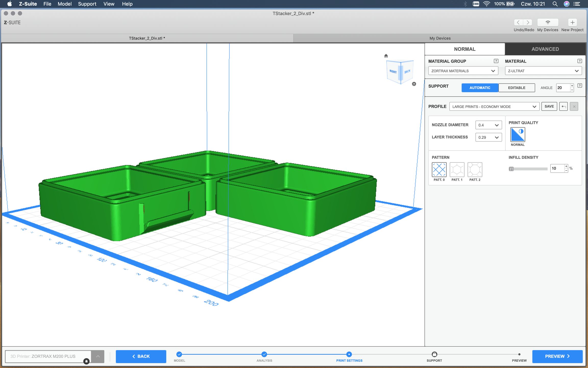
Task: Click the printer lock icon
Action: [x=86, y=361]
